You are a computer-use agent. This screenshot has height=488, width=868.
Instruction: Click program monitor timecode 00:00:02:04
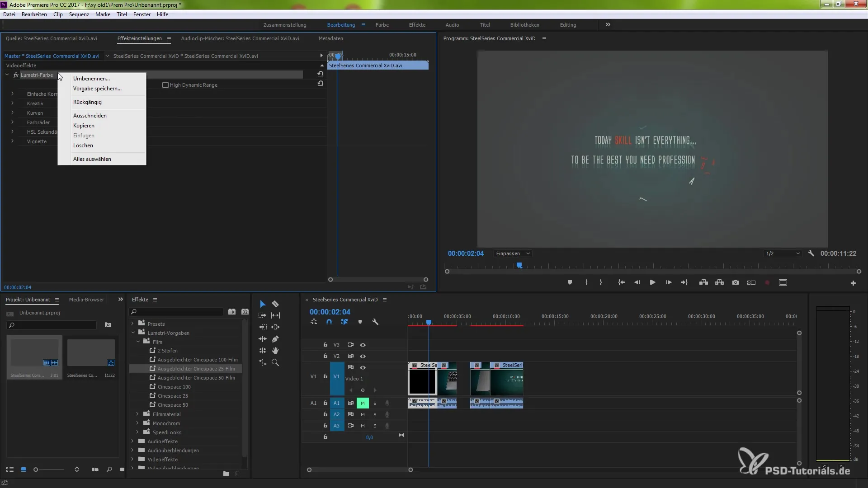pos(466,253)
